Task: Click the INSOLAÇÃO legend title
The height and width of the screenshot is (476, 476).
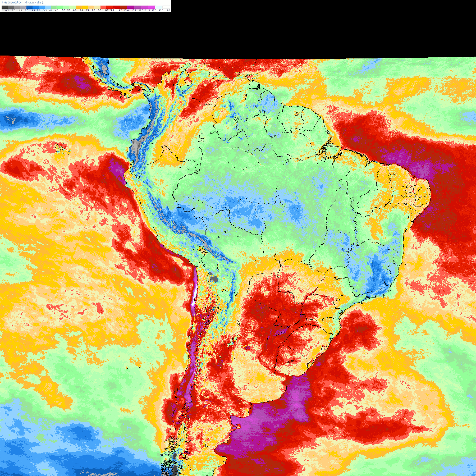Action: point(12,3)
